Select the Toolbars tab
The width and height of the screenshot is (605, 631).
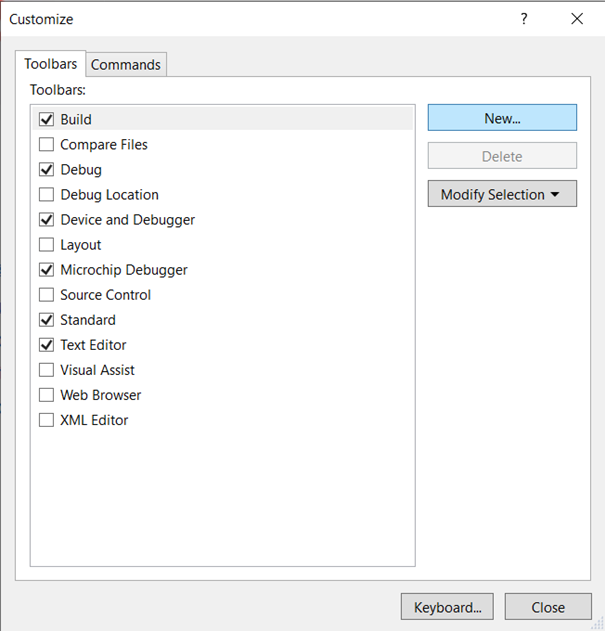click(51, 64)
